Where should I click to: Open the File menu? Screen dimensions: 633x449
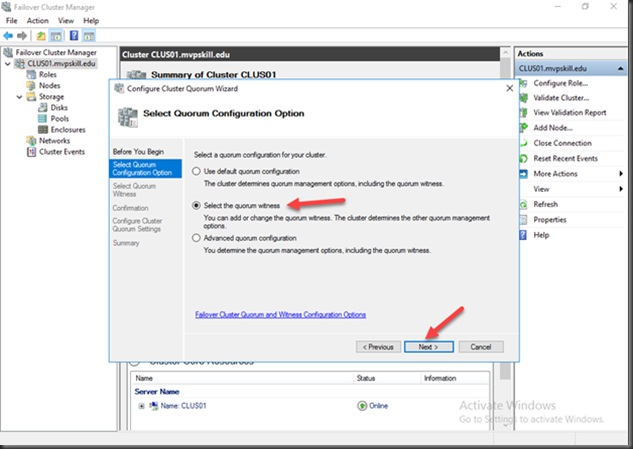12,21
